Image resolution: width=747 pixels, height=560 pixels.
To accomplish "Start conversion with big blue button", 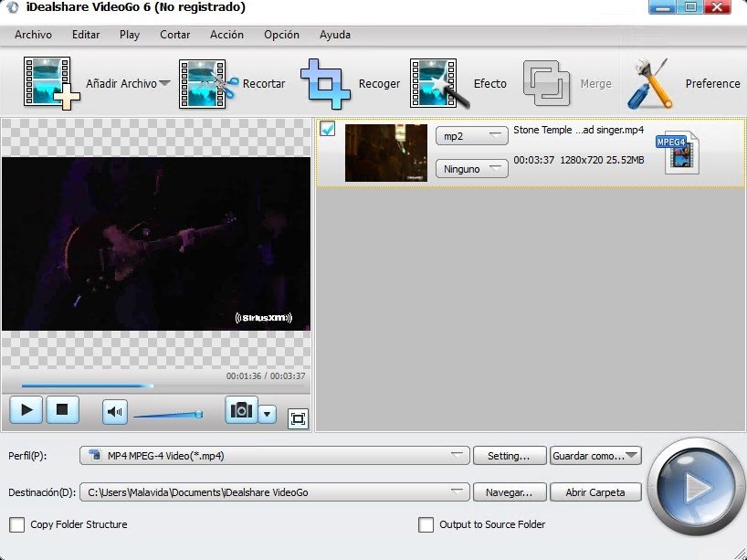I will coord(696,487).
